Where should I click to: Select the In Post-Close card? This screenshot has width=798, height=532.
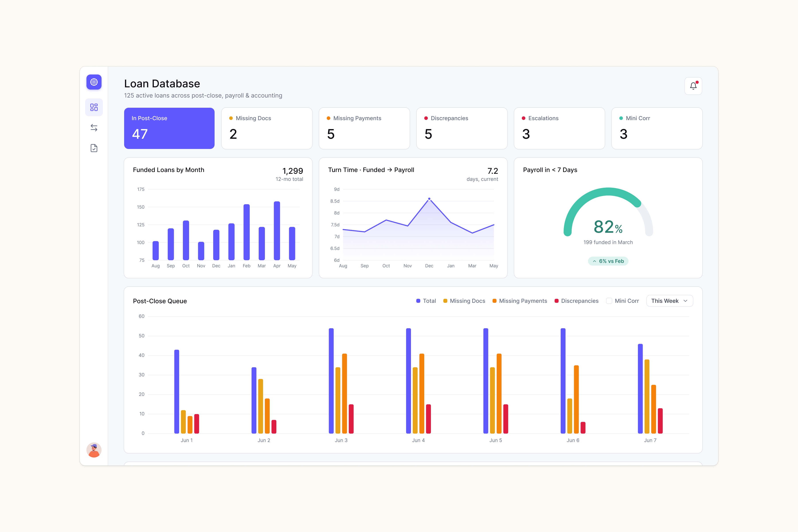[169, 128]
